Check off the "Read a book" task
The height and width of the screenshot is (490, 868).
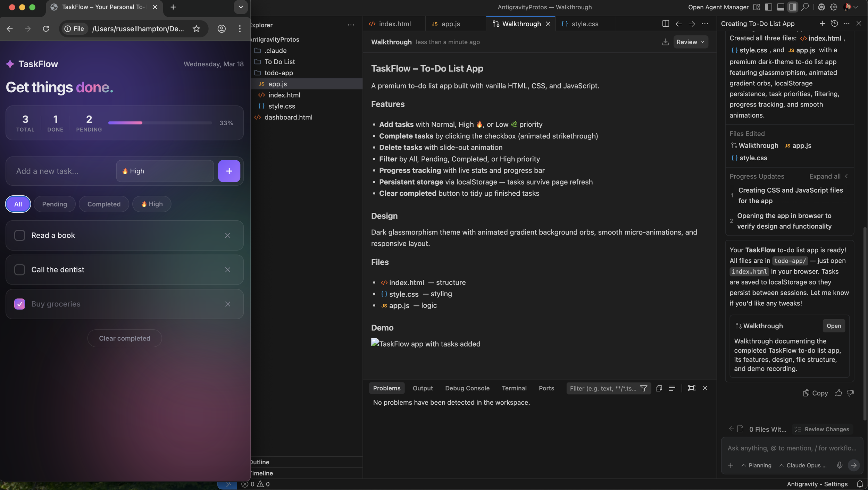20,235
